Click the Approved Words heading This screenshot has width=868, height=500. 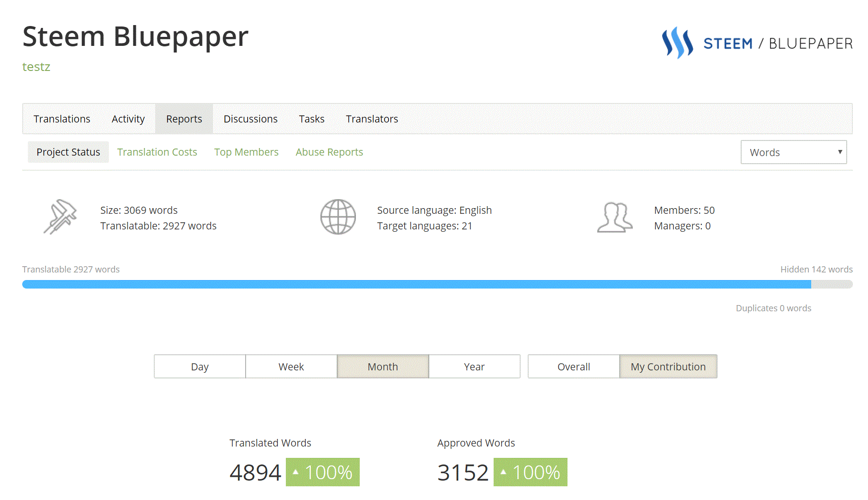pyautogui.click(x=476, y=443)
